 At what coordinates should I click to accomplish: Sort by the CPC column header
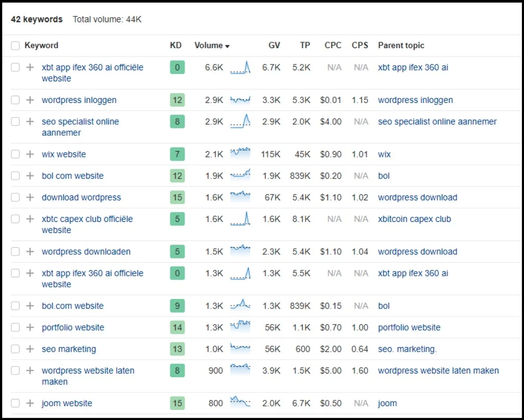[x=333, y=45]
